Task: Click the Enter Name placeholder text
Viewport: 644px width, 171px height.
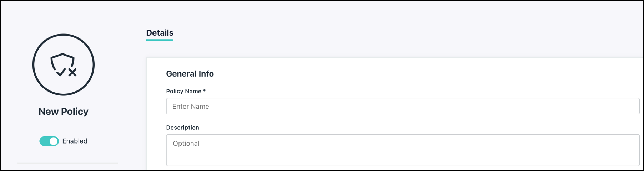Action: [191, 107]
